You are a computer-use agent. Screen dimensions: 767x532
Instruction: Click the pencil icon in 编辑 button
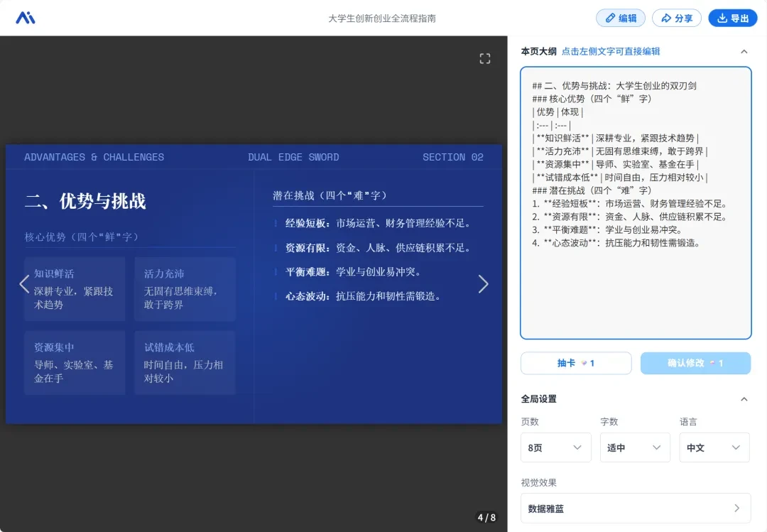pyautogui.click(x=610, y=18)
